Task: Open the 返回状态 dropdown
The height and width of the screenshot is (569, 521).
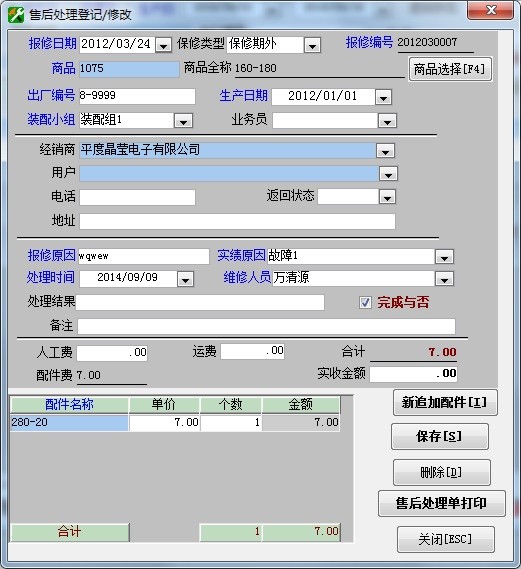Action: coord(387,197)
